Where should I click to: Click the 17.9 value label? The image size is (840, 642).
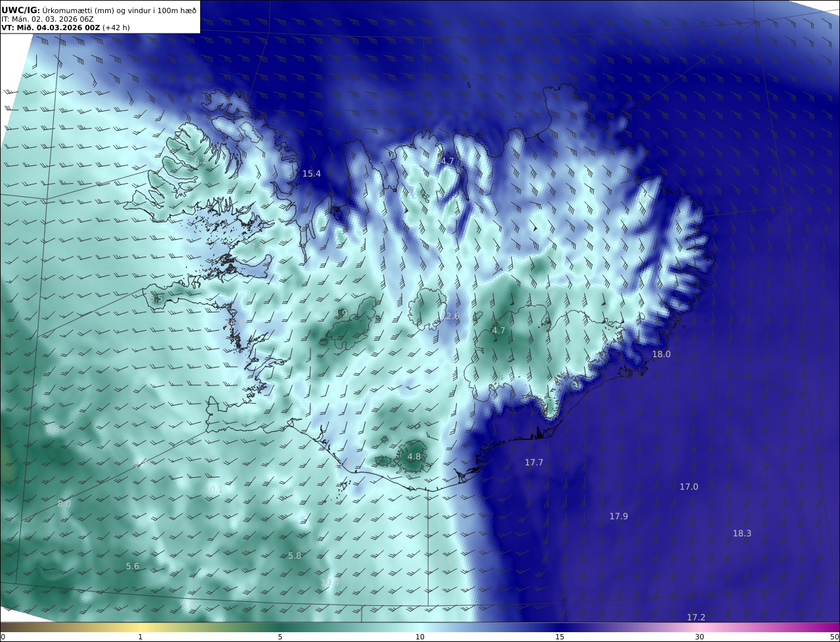point(619,517)
